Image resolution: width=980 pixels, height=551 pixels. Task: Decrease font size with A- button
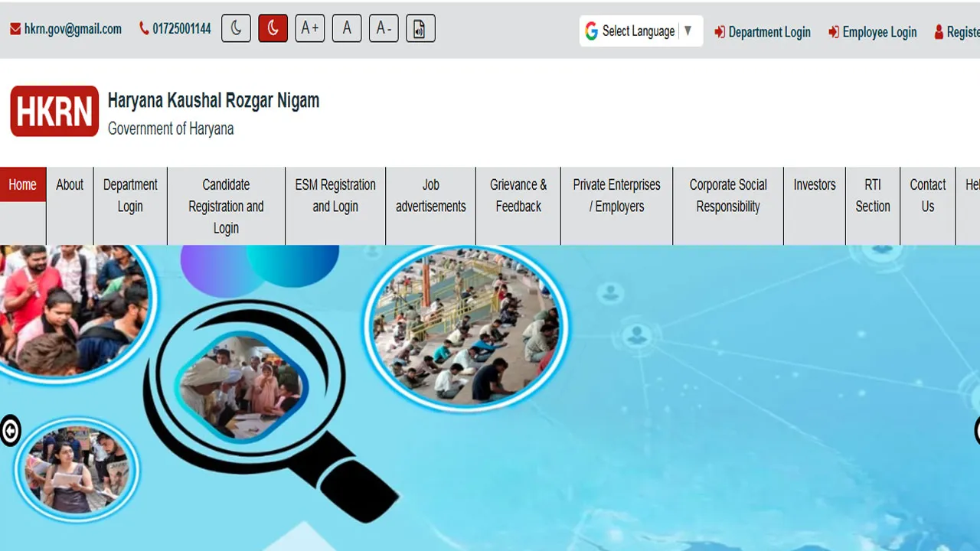click(x=384, y=29)
